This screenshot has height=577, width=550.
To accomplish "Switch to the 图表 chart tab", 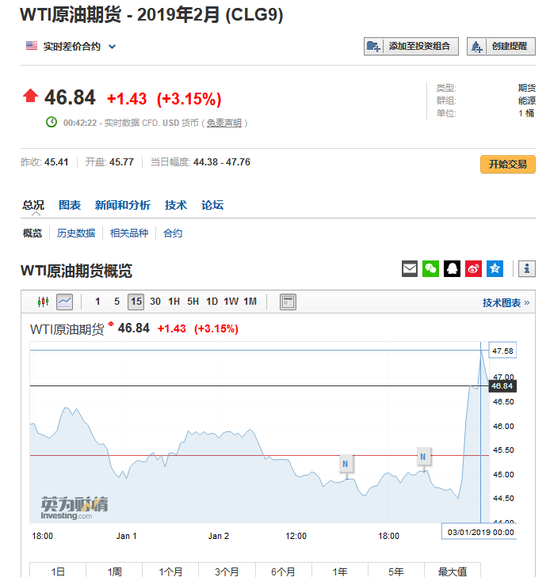I will tap(70, 205).
